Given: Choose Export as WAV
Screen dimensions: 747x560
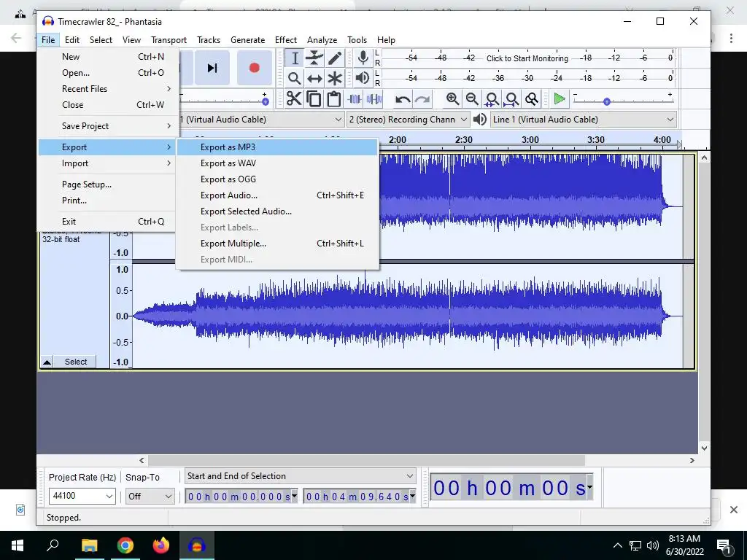Looking at the screenshot, I should click(278, 163).
